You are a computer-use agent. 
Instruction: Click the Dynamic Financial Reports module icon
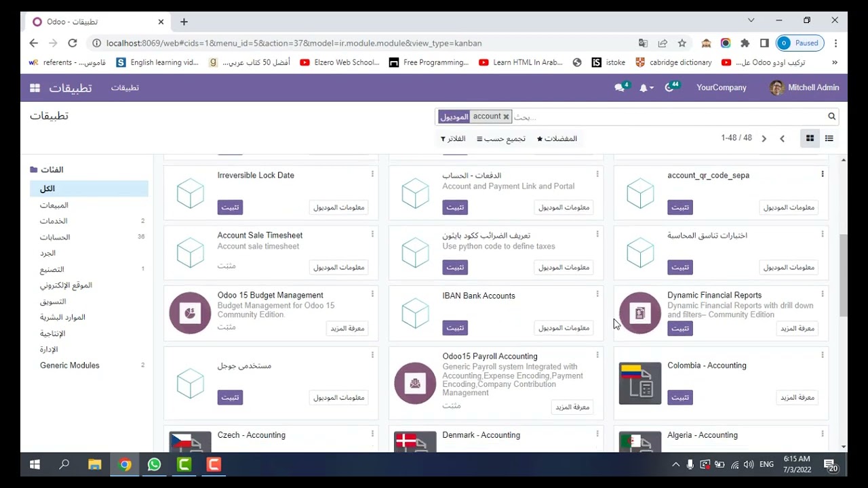(x=640, y=313)
